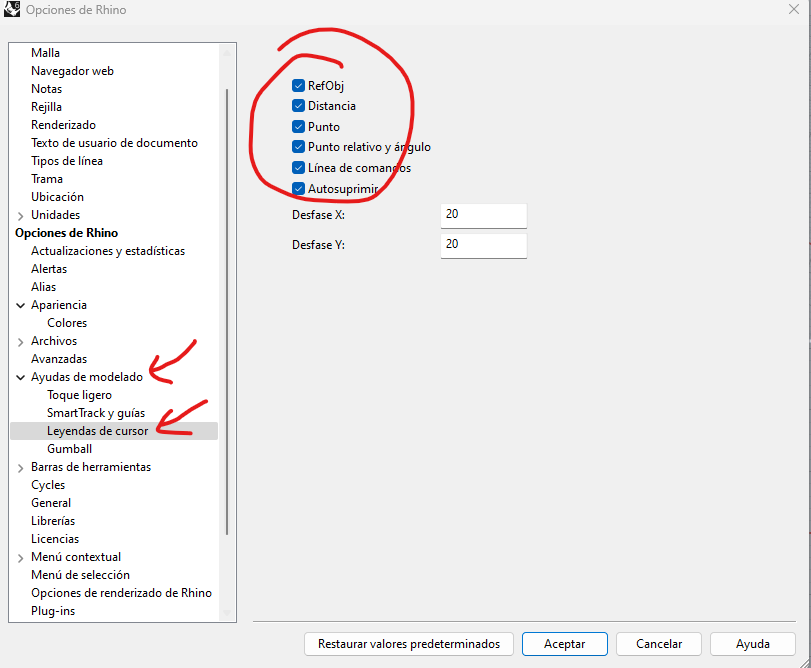Select SmartTrack y guías item
Image resolution: width=811 pixels, height=668 pixels.
click(x=96, y=413)
